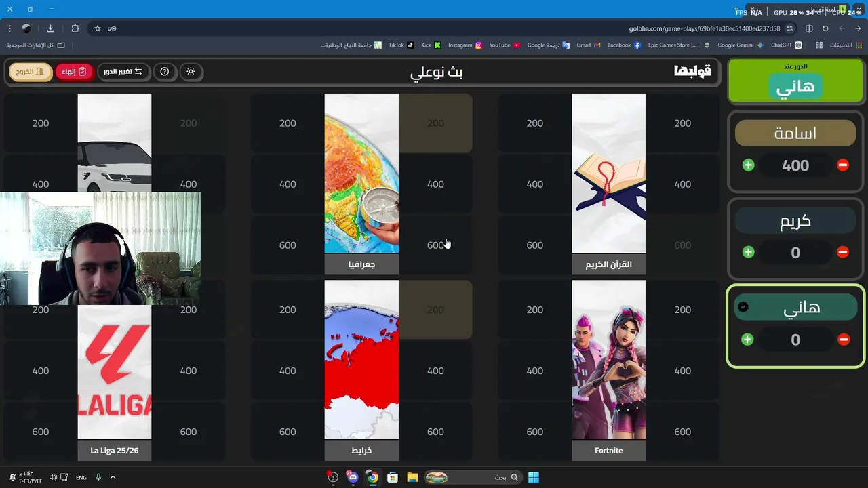Open Chrome's three-dot menu
The height and width of the screenshot is (488, 868).
(x=9, y=28)
